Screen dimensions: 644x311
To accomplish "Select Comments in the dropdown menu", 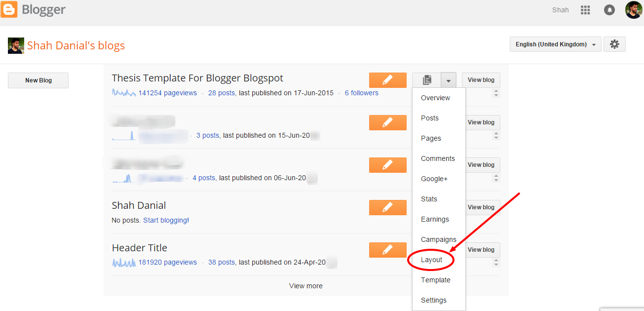I will click(x=439, y=158).
